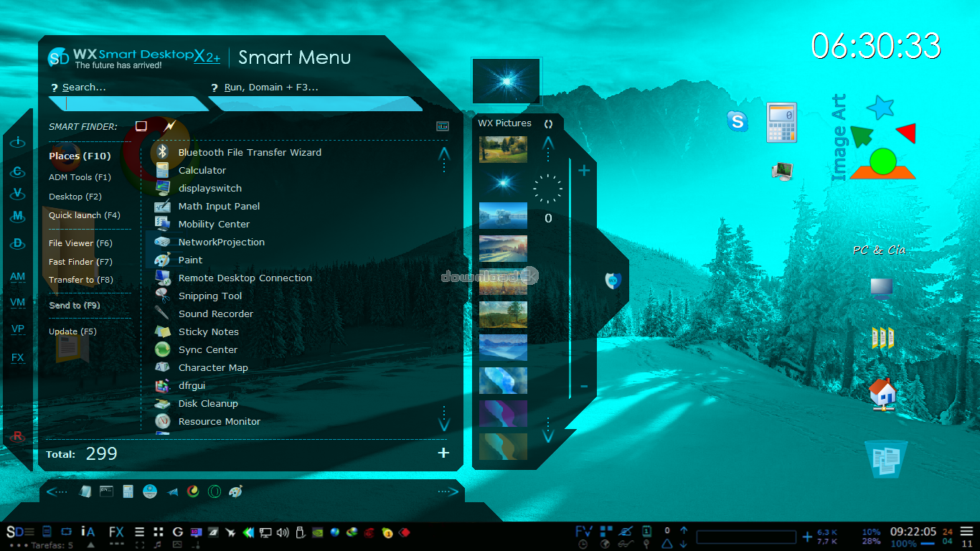Click the taskbar empty input box
The width and height of the screenshot is (980, 551).
coord(746,537)
